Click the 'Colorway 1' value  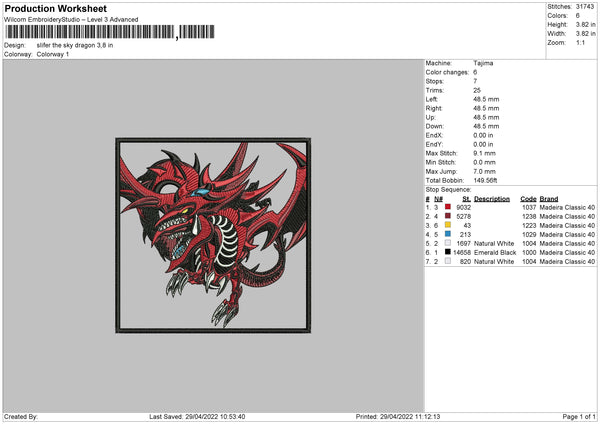[53, 54]
